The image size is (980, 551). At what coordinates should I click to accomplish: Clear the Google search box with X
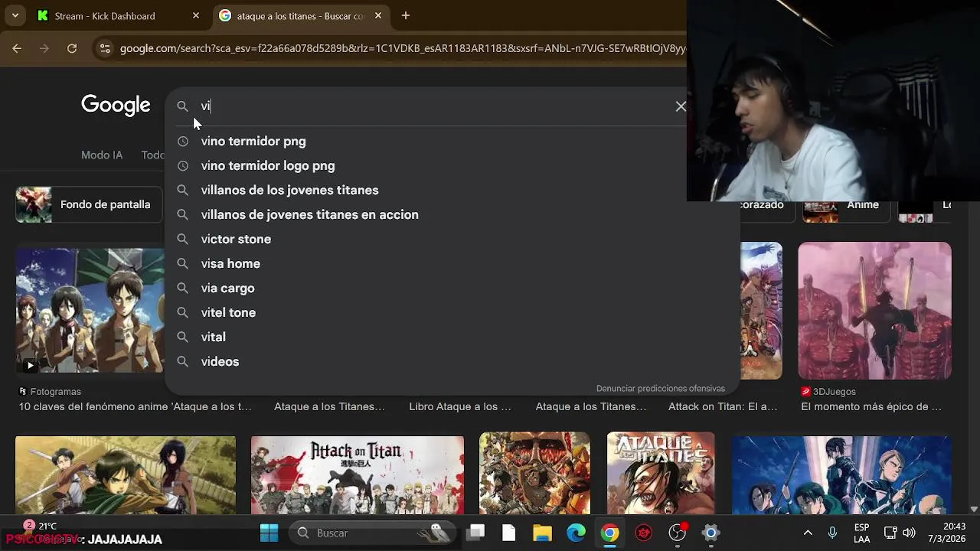click(x=681, y=106)
